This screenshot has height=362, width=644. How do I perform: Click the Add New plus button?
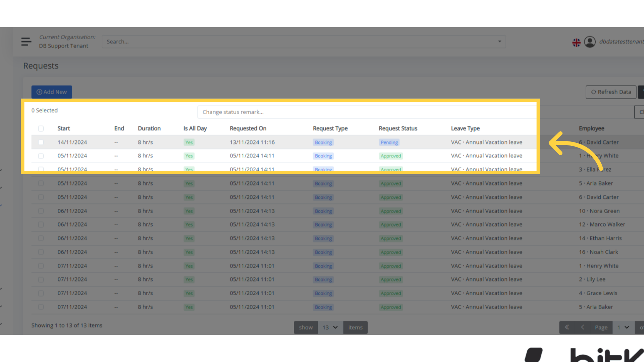click(52, 92)
